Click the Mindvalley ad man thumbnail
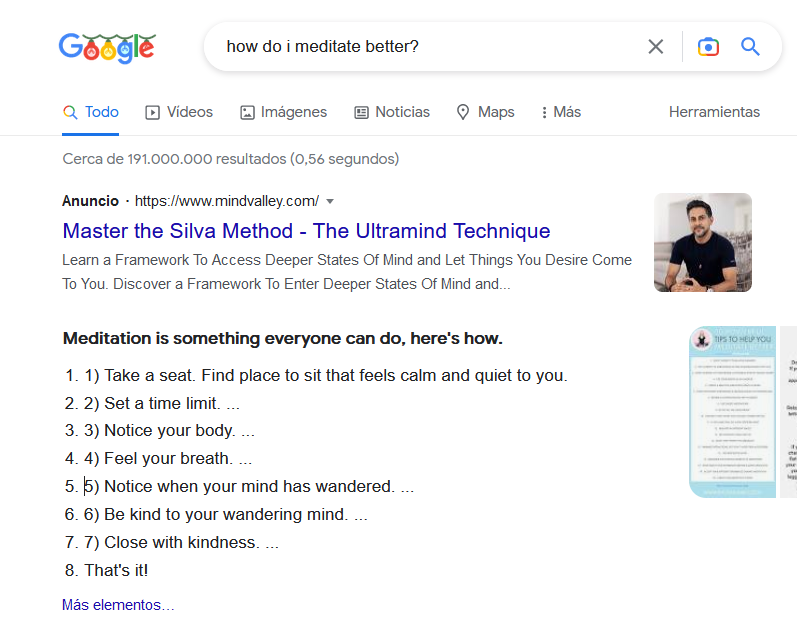This screenshot has width=797, height=617. (703, 242)
